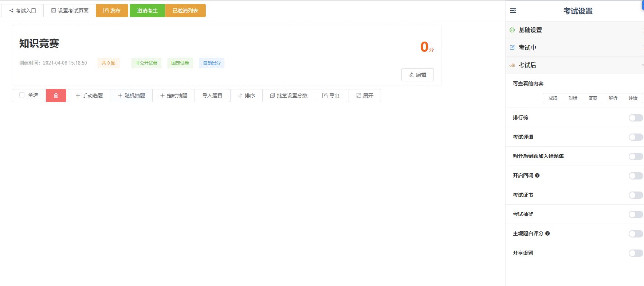This screenshot has width=644, height=286.
Task: Toggle 判分后错题加入错题集 switch
Action: [x=636, y=156]
